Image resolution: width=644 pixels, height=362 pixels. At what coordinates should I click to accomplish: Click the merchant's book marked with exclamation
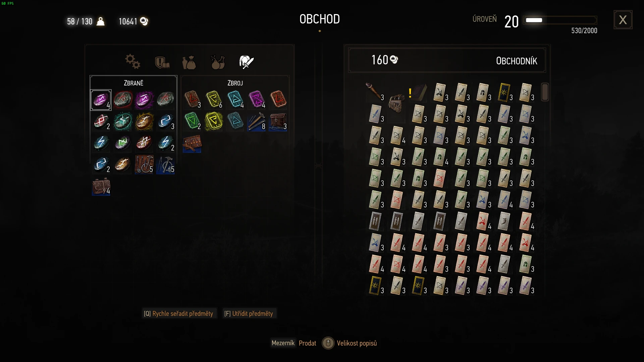pos(418,92)
